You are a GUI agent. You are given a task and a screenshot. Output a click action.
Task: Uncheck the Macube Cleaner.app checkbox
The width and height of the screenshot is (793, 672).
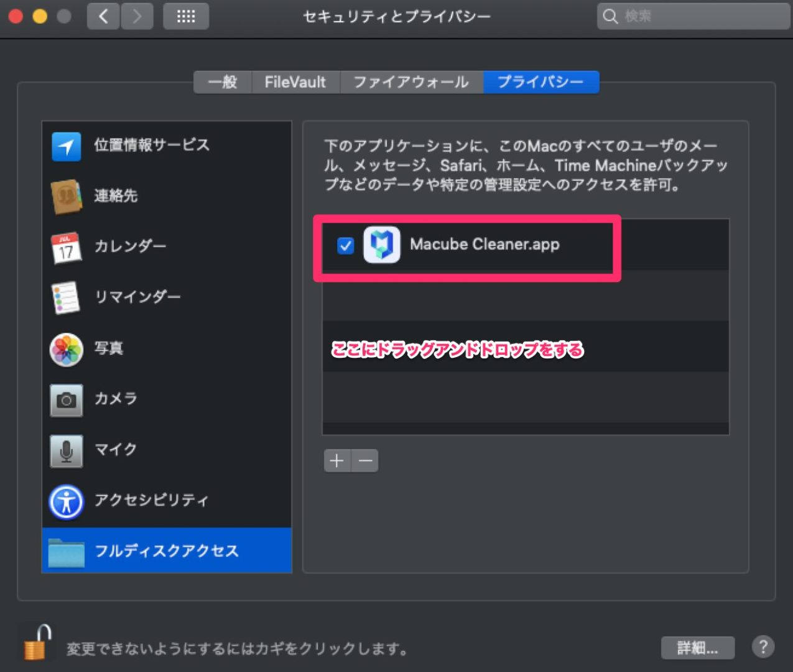345,245
